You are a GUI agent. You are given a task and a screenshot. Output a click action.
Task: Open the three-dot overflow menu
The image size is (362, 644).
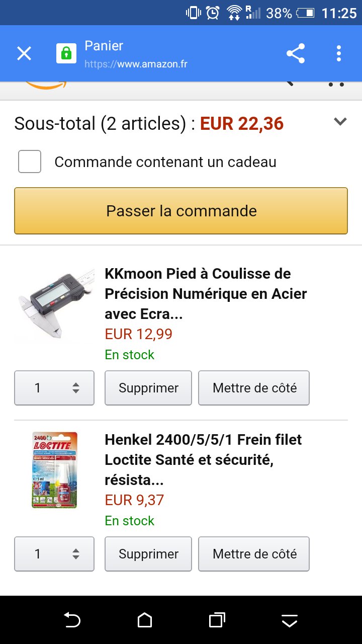tap(339, 53)
